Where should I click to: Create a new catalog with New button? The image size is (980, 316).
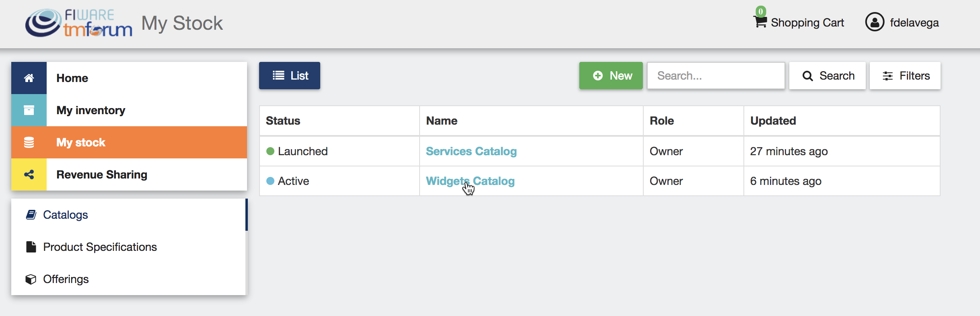pos(611,76)
